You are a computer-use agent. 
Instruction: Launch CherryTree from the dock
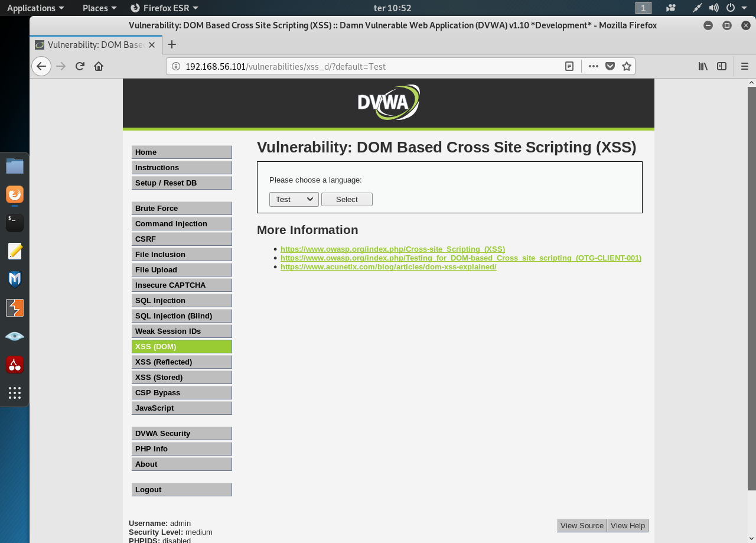[15, 365]
